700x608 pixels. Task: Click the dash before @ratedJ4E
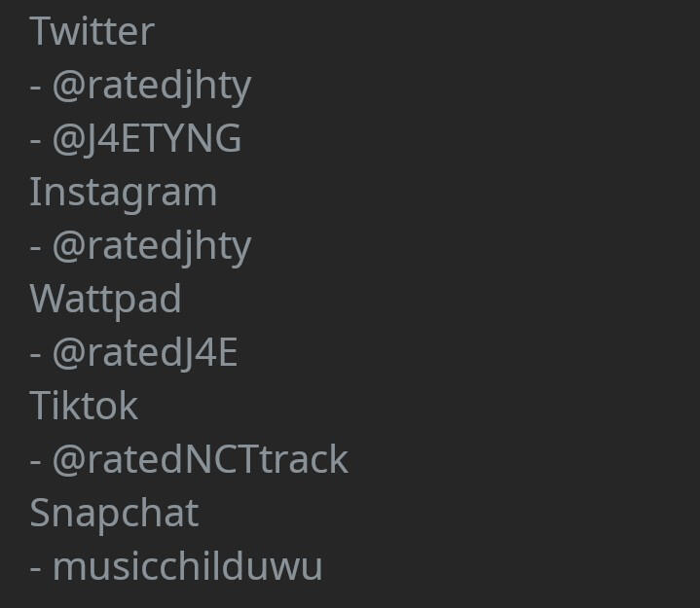coord(35,353)
